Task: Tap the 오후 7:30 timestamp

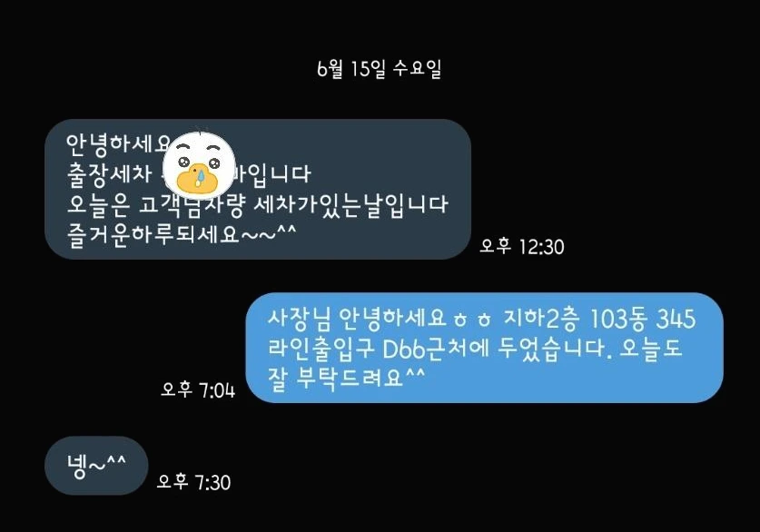Action: [193, 481]
